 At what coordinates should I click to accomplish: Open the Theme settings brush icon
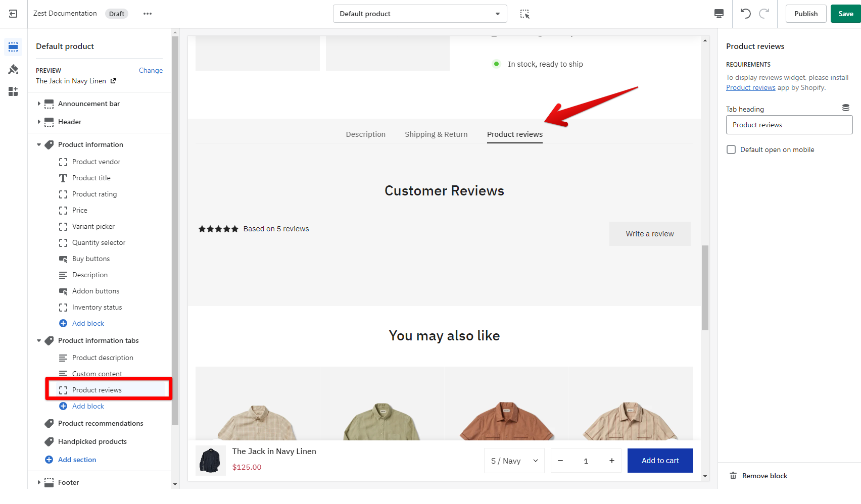[13, 69]
